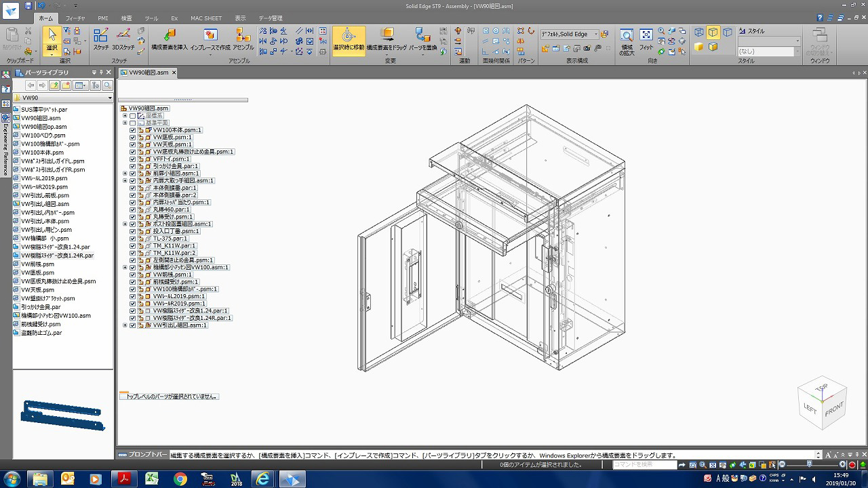Click the フィット (Fit) view icon
The width and height of the screenshot is (868, 488).
click(646, 40)
